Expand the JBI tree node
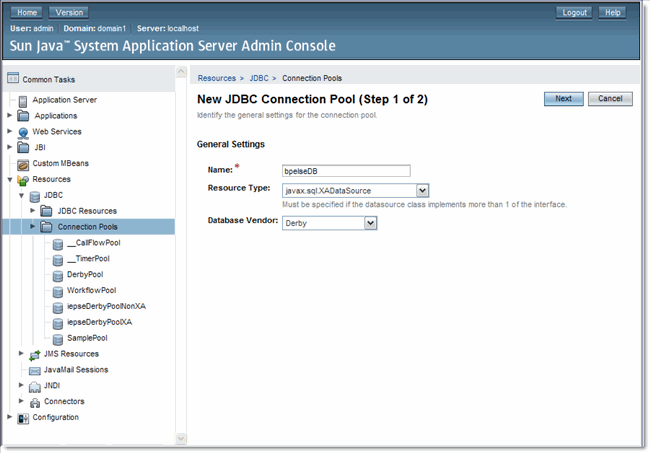Screen dimensions: 650x453 [10, 147]
